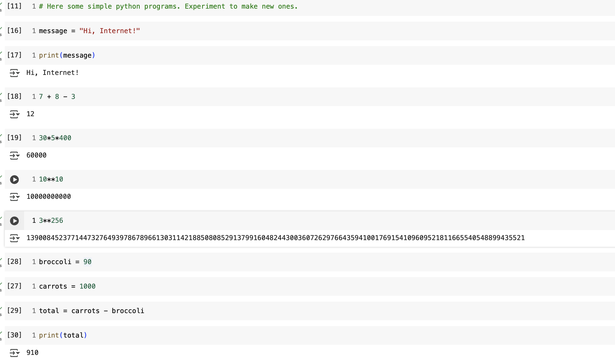Click the output icon next to 60000
The width and height of the screenshot is (615, 364).
tap(14, 156)
